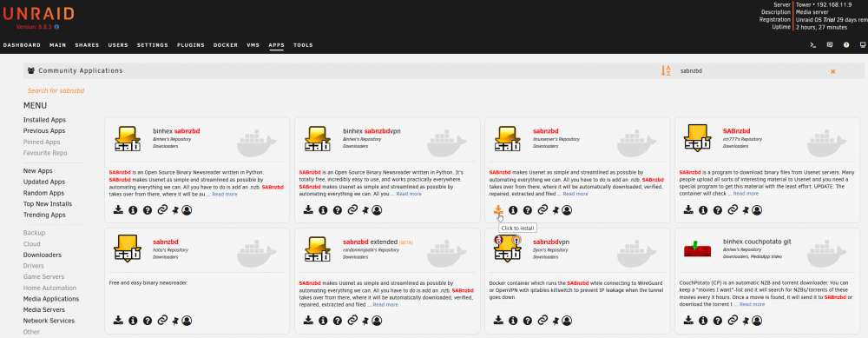View repository profile on linuxserver's sabnzbd card
This screenshot has width=868, height=338.
click(x=567, y=210)
